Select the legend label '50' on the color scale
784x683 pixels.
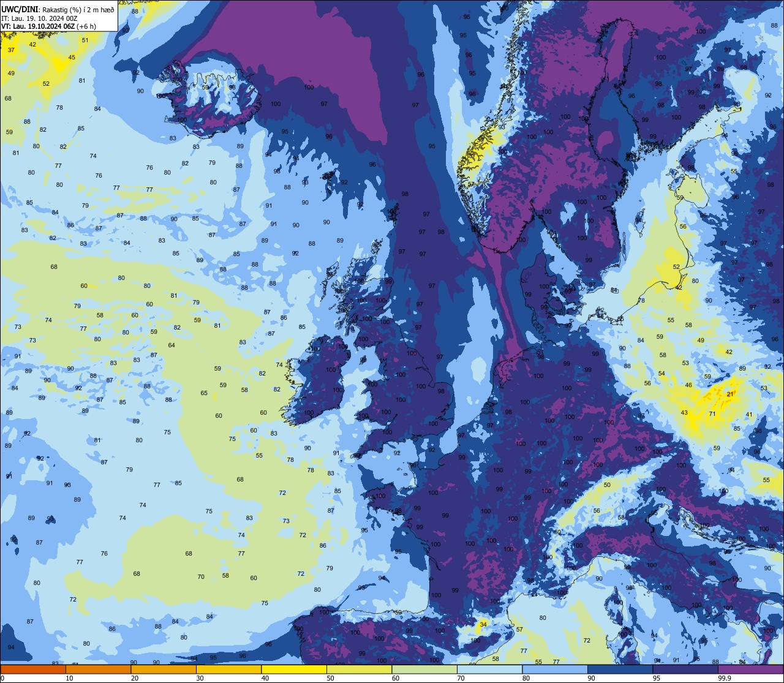click(x=331, y=678)
